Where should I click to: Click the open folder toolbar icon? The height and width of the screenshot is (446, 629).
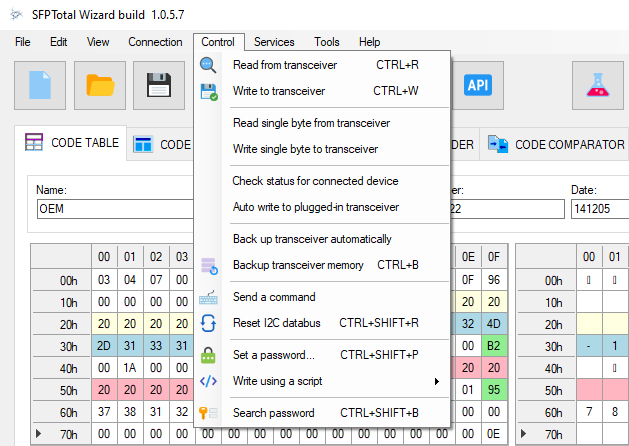[100, 85]
